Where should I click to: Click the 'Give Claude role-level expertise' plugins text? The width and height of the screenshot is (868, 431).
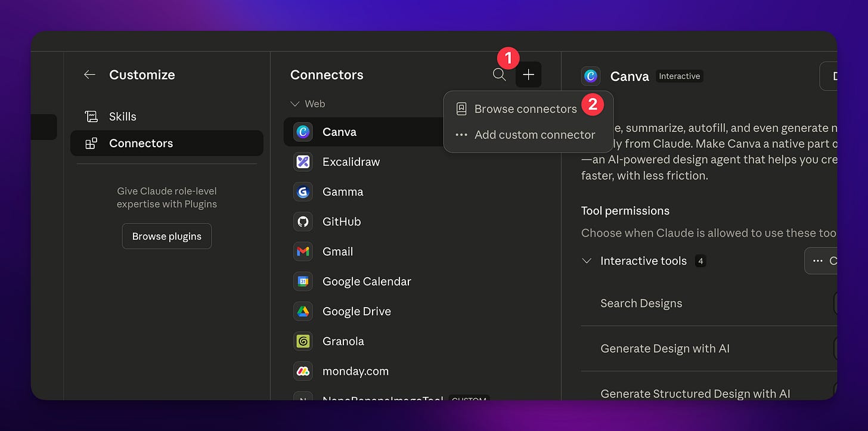click(167, 197)
